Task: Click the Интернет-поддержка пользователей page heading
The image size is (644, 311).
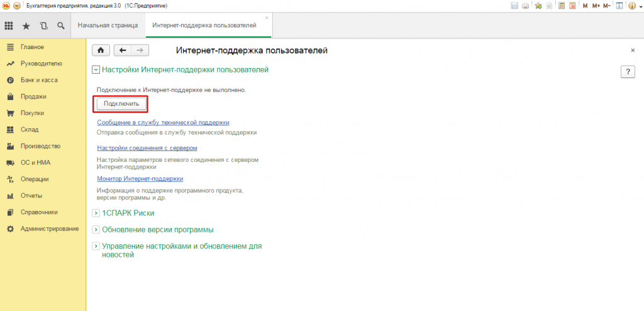Action: tap(252, 50)
